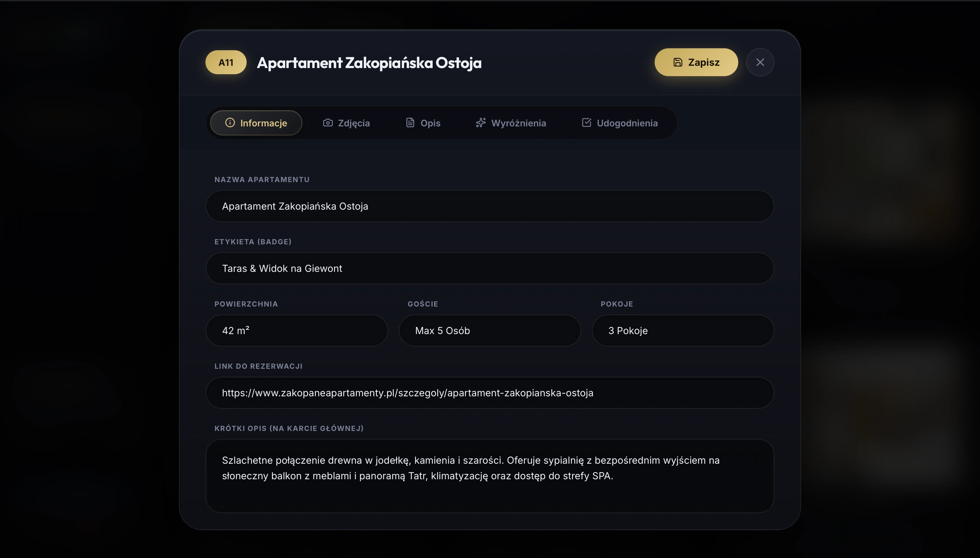
Task: Click the Goście field showing Max 5 Osób
Action: click(490, 331)
